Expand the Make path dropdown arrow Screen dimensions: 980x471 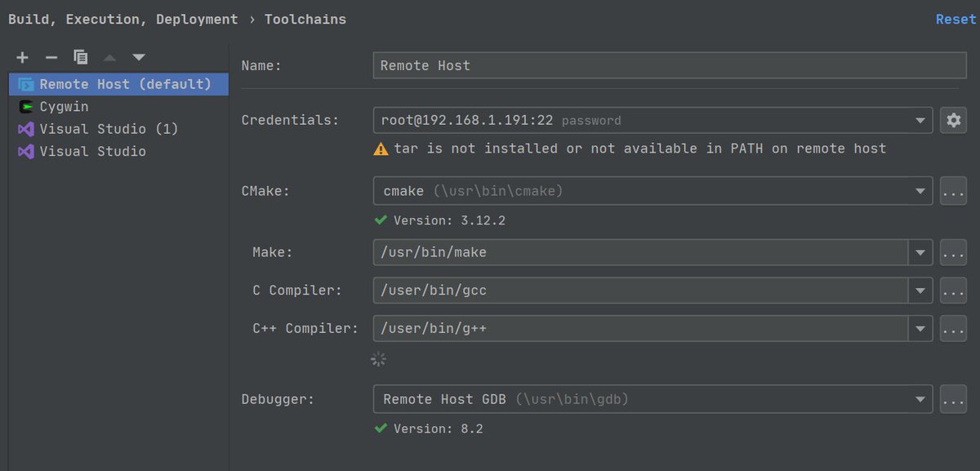[920, 252]
